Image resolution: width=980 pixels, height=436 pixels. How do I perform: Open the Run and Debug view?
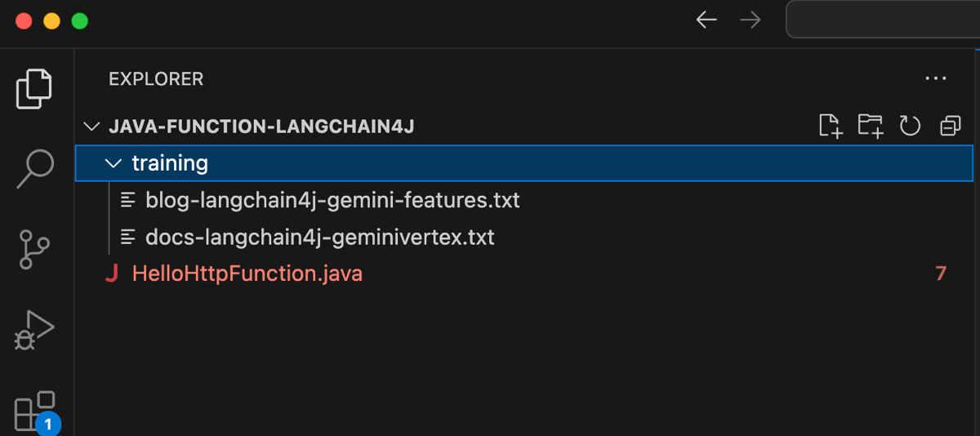click(x=34, y=330)
